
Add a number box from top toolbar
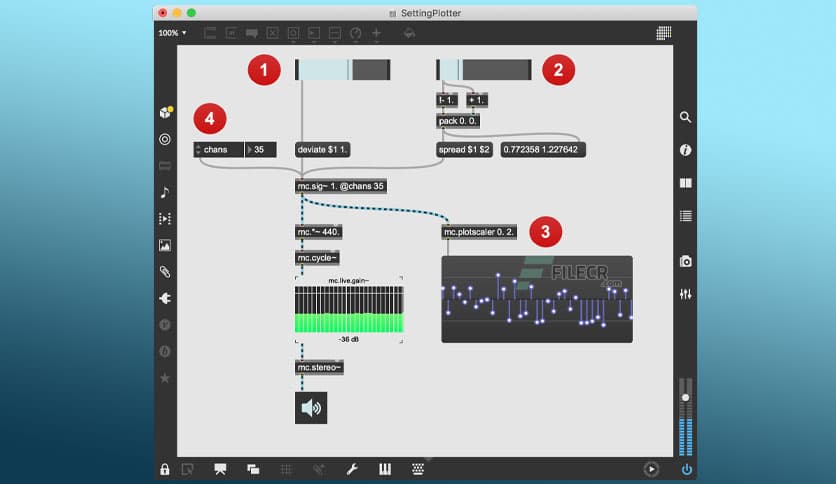point(314,33)
